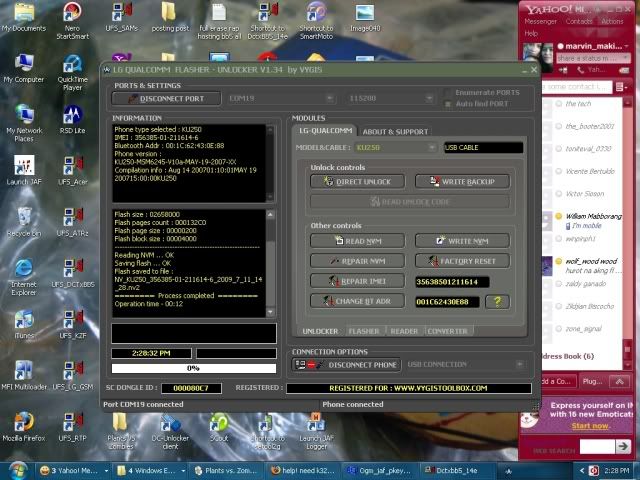640x480 pixels.
Task: Open the UFS_ATRz shortcut
Action: point(72,222)
